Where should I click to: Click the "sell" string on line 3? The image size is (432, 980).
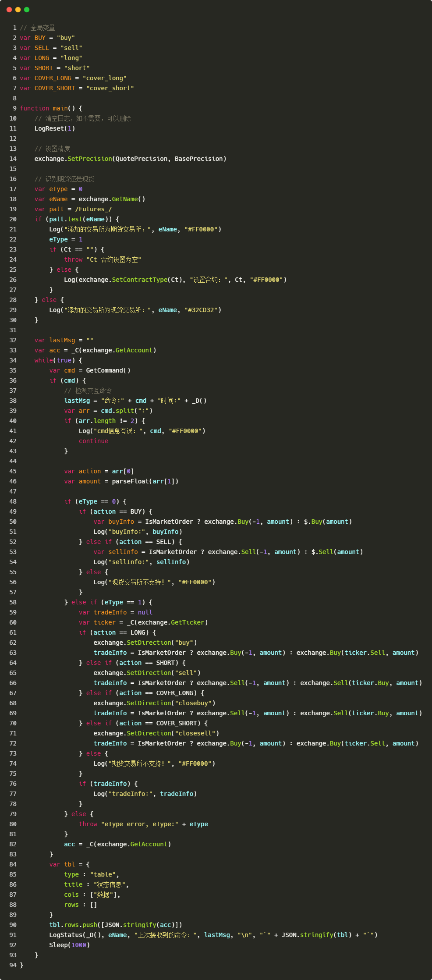[71, 48]
